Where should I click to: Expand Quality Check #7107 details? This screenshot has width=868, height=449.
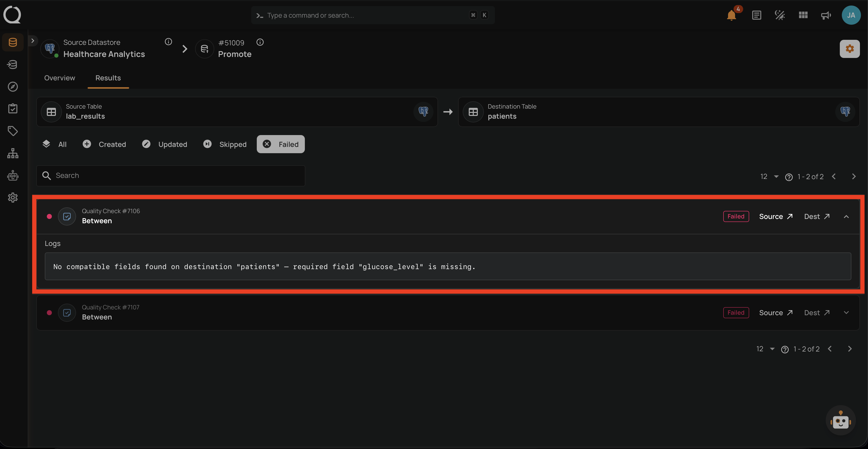pyautogui.click(x=846, y=313)
